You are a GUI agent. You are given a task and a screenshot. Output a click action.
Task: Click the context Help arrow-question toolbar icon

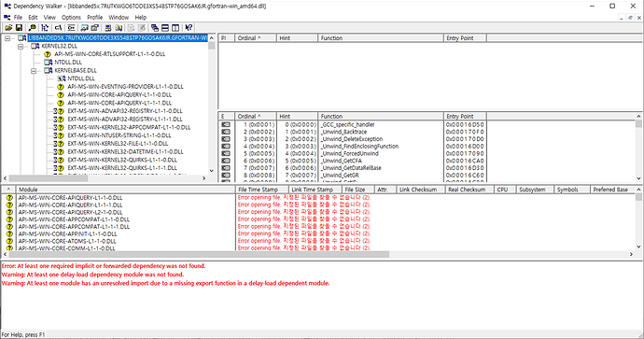click(x=189, y=27)
